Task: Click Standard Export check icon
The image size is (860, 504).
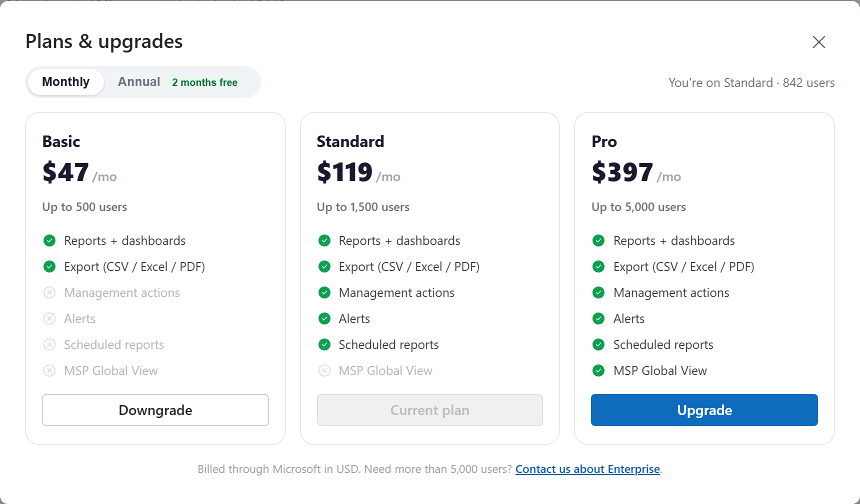Action: pos(324,267)
